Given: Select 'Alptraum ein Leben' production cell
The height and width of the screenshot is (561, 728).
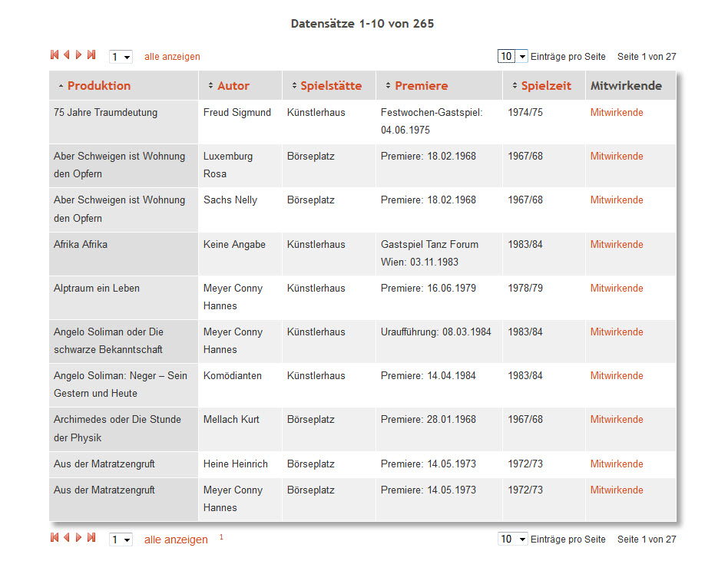Looking at the screenshot, I should (124, 298).
